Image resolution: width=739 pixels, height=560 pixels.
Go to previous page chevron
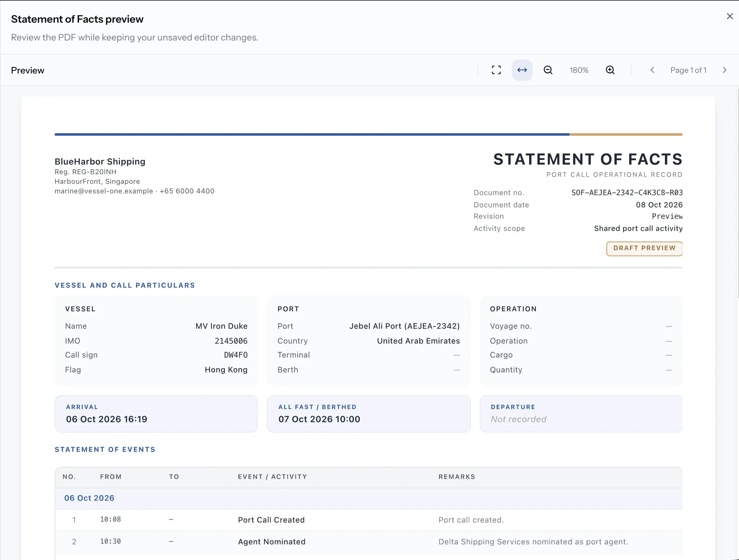point(652,70)
